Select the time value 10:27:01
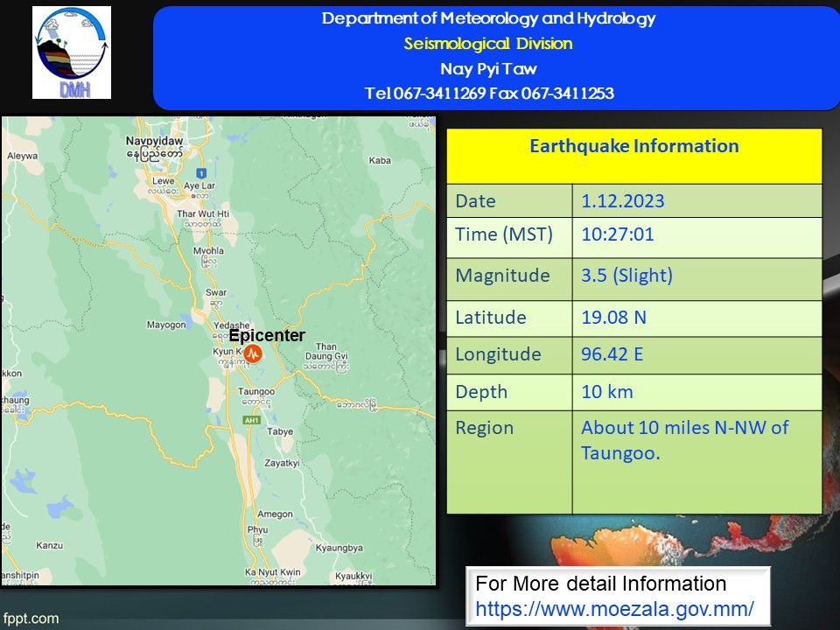Image resolution: width=840 pixels, height=630 pixels. [618, 234]
